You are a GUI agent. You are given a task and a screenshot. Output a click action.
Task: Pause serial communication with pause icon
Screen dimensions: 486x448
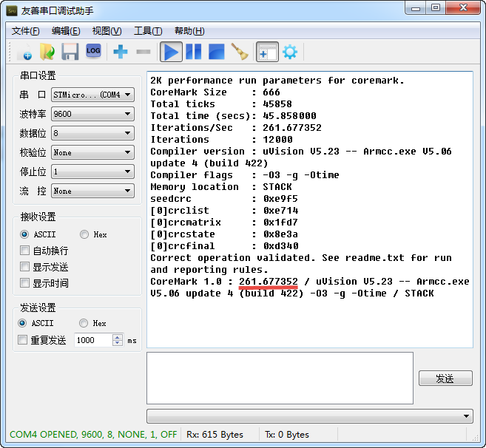pos(193,52)
